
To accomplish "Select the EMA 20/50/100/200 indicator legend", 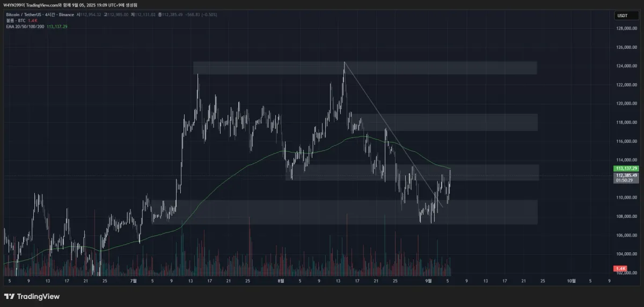I will pyautogui.click(x=24, y=26).
